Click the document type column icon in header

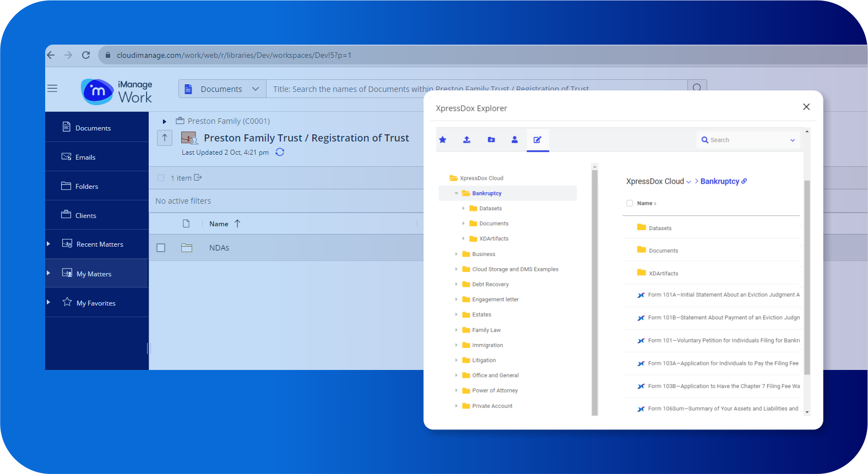(186, 224)
